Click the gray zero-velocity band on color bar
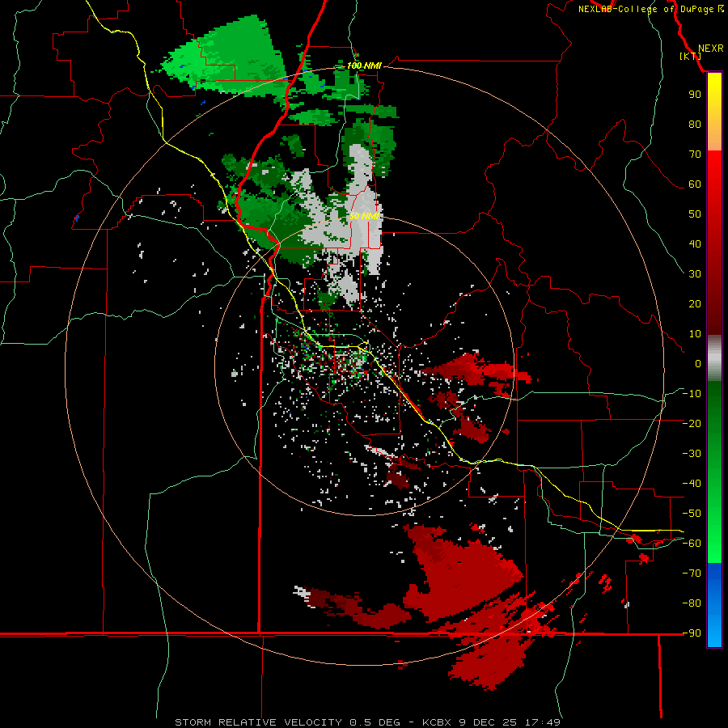The height and width of the screenshot is (728, 728). [714, 358]
